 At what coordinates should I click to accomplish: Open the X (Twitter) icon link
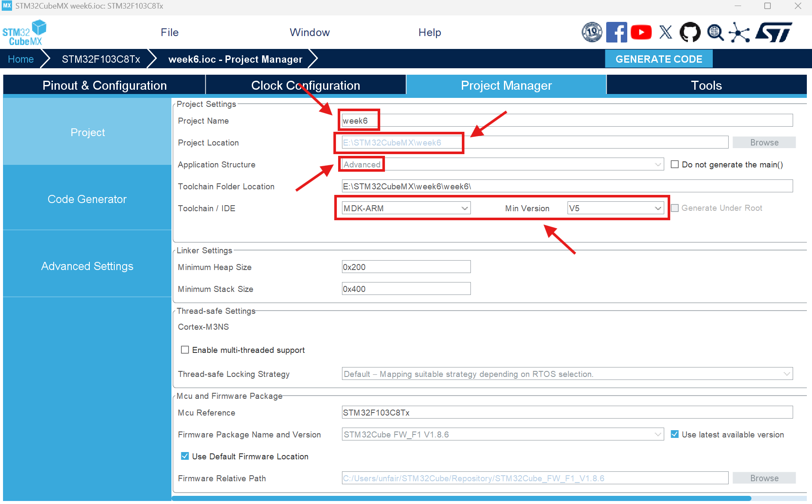click(665, 32)
